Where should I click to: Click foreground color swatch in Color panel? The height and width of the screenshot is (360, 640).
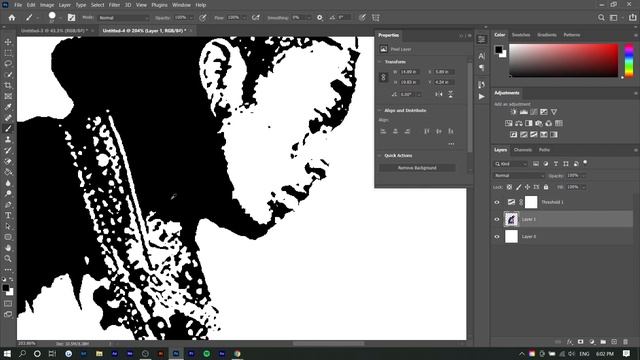click(498, 49)
